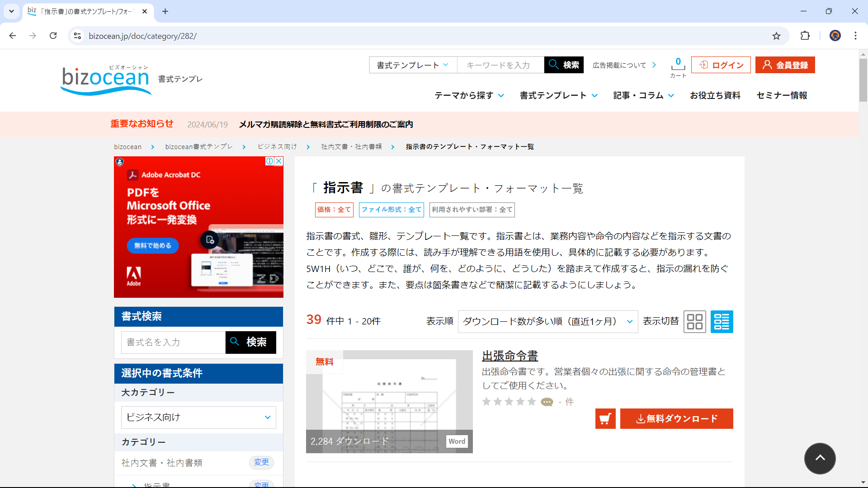Open Chrome three-dot menu
The image size is (868, 488).
click(x=855, y=36)
